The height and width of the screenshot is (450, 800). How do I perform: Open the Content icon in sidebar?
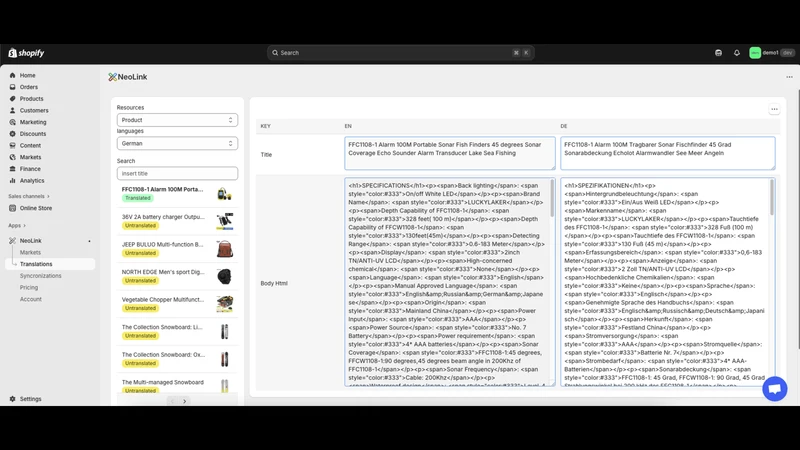click(12, 146)
